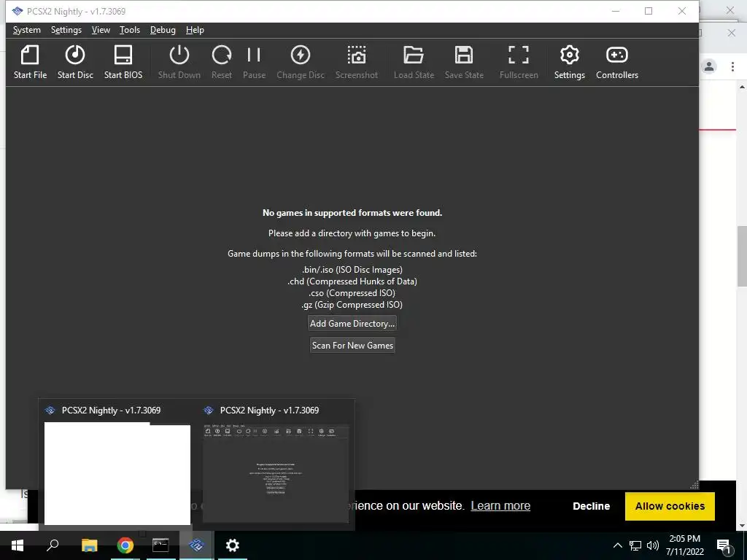Click Add Game Directory button
This screenshot has width=747, height=560.
click(352, 323)
